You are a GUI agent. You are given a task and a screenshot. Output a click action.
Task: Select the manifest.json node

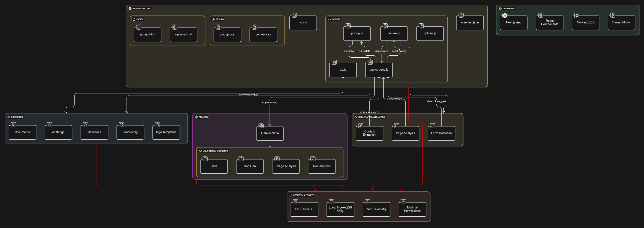click(x=470, y=22)
